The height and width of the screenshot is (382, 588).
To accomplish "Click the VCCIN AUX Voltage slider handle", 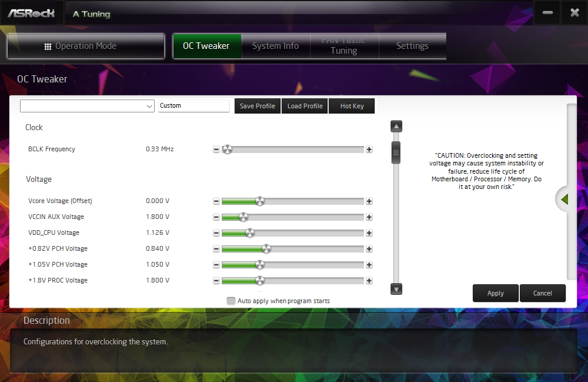I will [243, 217].
